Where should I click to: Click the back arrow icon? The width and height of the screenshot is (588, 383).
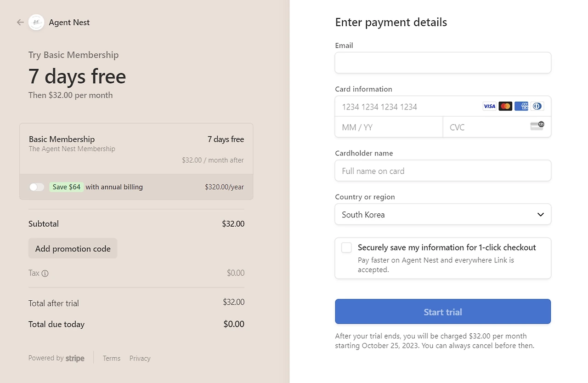(x=20, y=22)
